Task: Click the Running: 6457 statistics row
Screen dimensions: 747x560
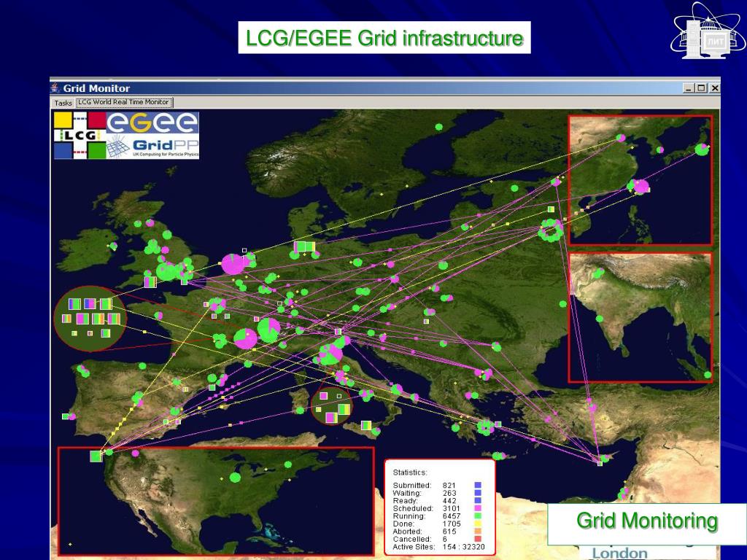Action: click(436, 516)
